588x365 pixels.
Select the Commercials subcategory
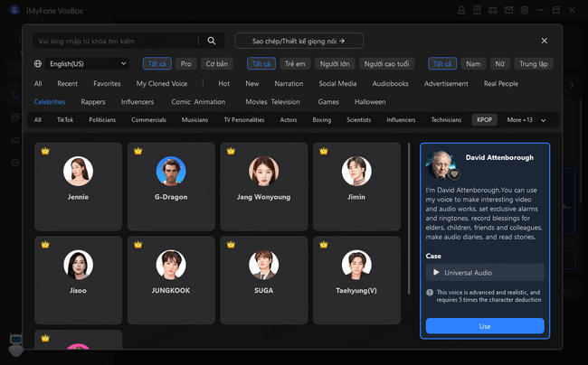tap(148, 120)
